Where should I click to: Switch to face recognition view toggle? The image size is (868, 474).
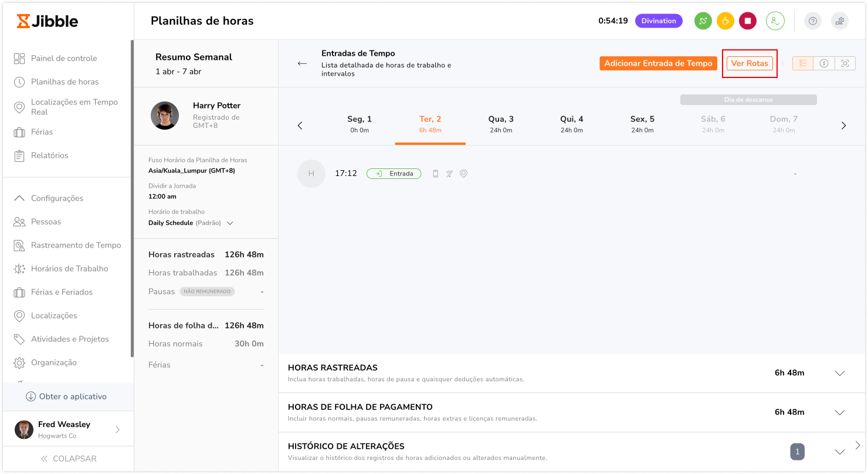coord(845,63)
